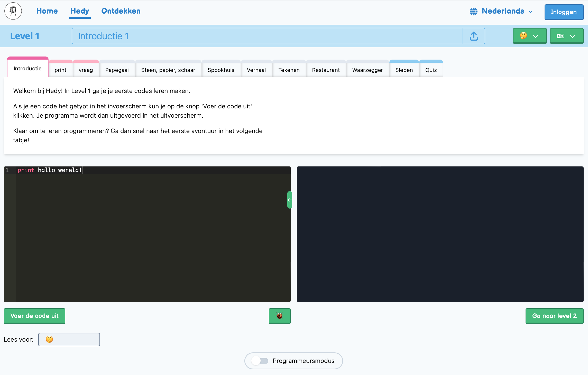Open the Quiz tab
The width and height of the screenshot is (588, 375).
pyautogui.click(x=431, y=69)
